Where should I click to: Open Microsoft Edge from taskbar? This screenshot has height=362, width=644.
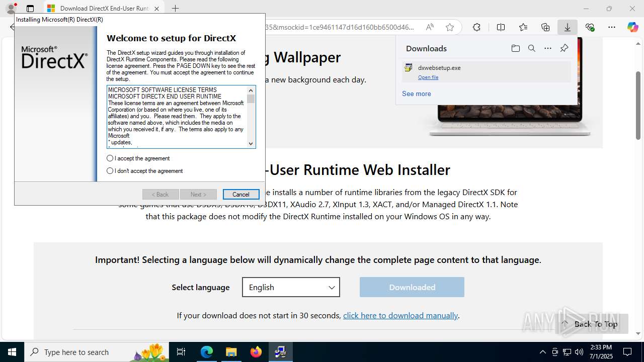pos(207,352)
